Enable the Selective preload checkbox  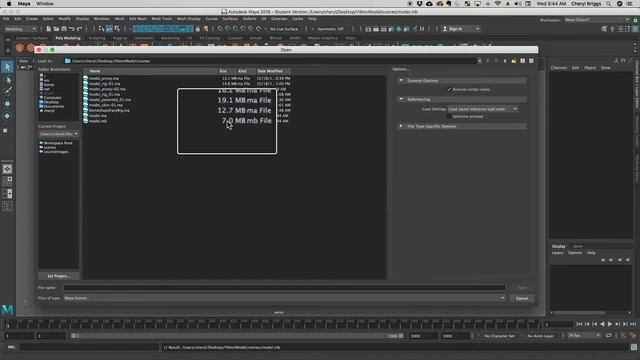coord(449,116)
